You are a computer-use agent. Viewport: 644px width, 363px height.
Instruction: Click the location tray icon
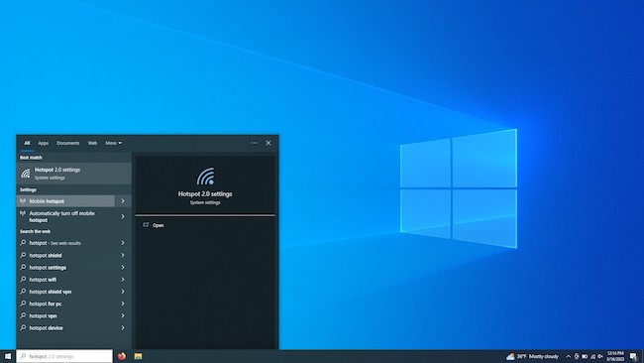pos(577,356)
